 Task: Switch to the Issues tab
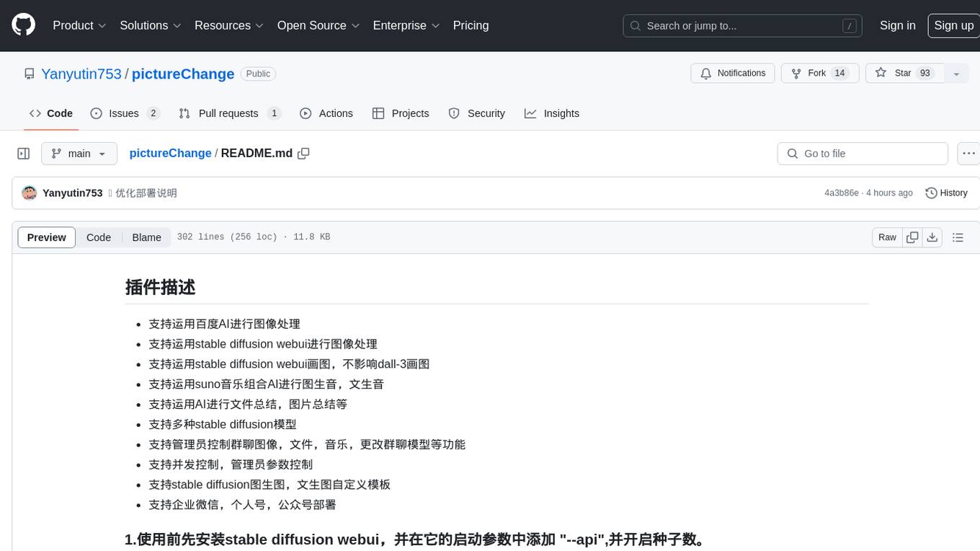pyautogui.click(x=125, y=113)
